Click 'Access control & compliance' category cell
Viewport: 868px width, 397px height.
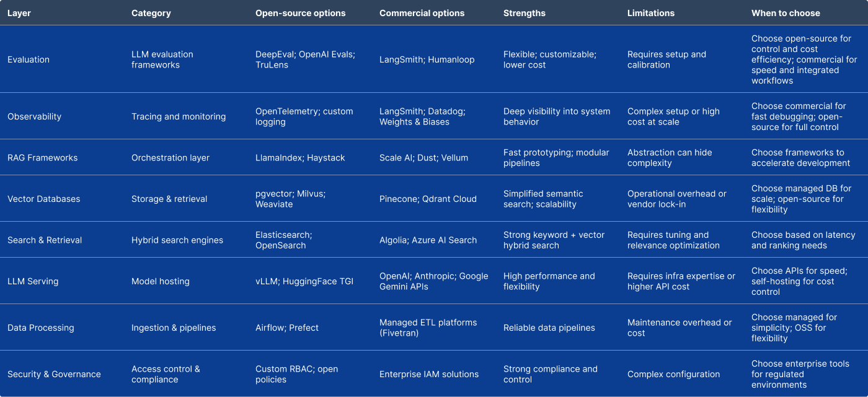pos(166,374)
